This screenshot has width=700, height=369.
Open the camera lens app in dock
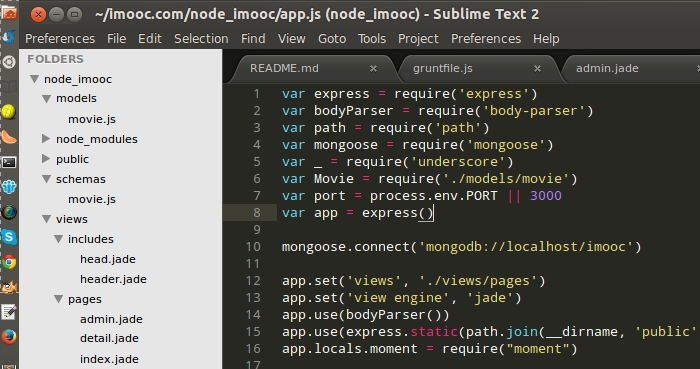tap(9, 212)
